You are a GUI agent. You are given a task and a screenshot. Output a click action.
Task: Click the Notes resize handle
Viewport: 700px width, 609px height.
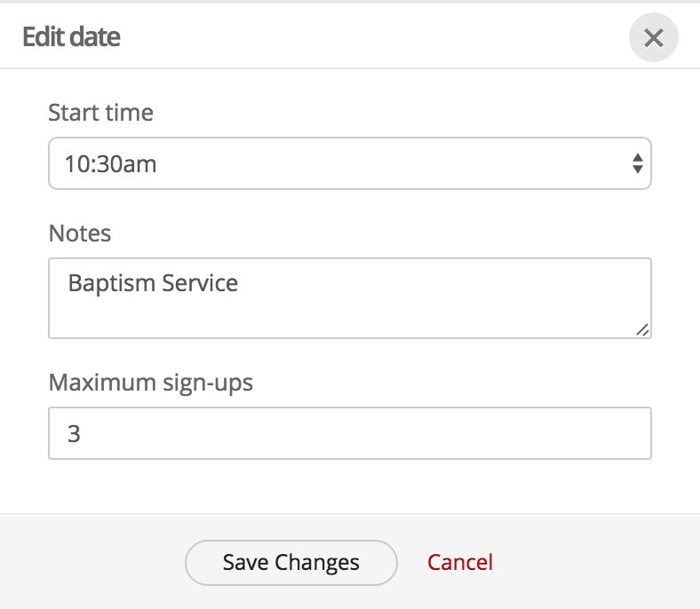point(643,330)
